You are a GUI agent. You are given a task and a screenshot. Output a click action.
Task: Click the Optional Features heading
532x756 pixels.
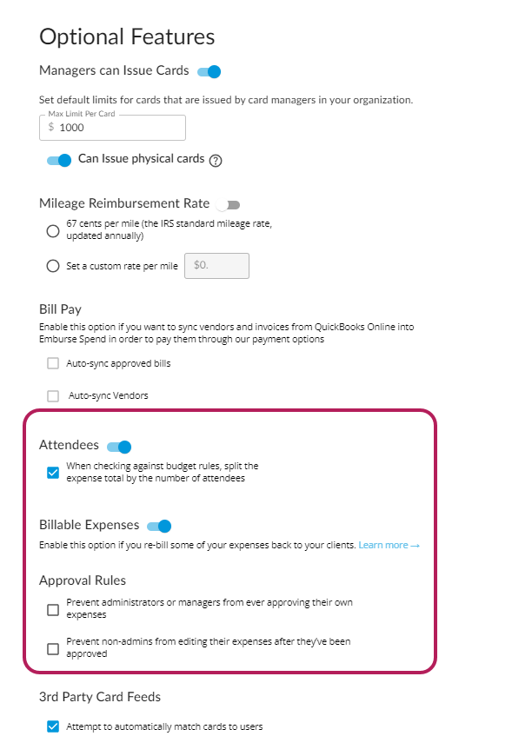[x=127, y=37]
